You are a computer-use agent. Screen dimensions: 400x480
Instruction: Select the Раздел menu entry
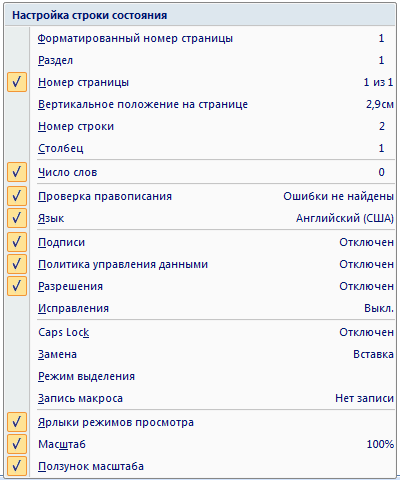pos(200,60)
